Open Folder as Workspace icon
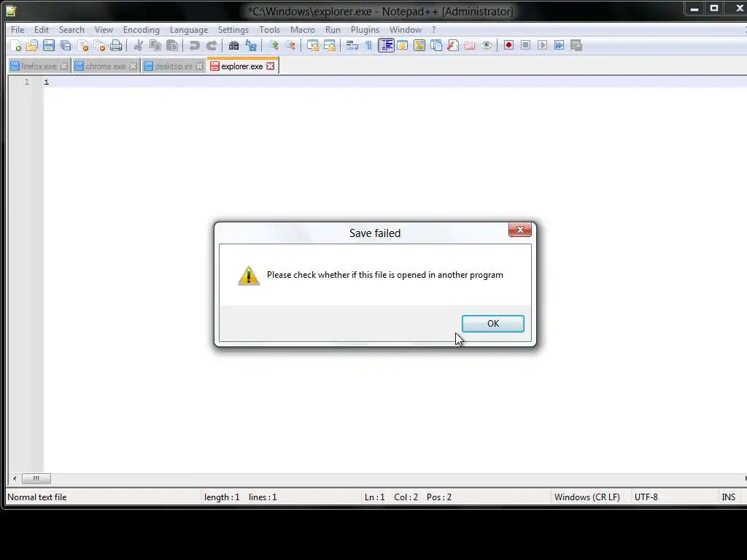The width and height of the screenshot is (747, 560). [x=470, y=46]
